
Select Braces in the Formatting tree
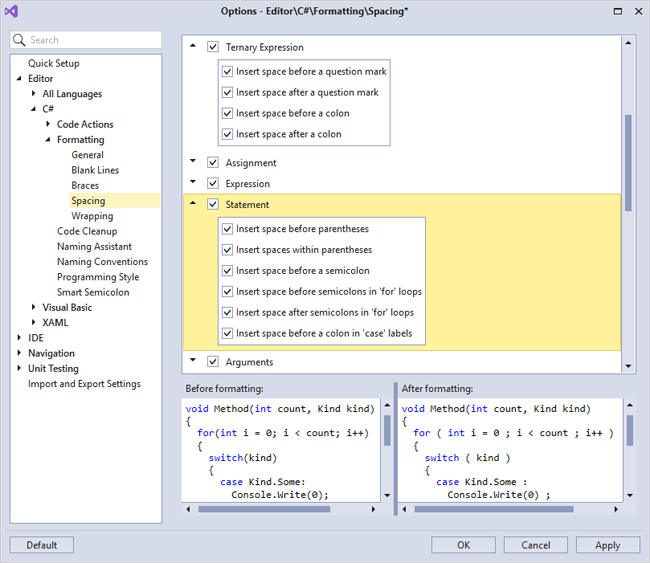(x=85, y=185)
